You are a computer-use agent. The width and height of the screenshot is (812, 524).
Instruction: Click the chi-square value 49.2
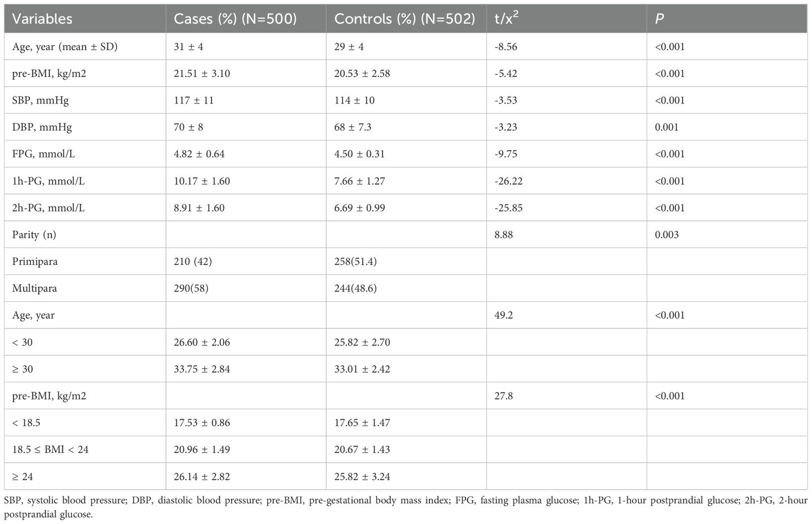(x=503, y=315)
